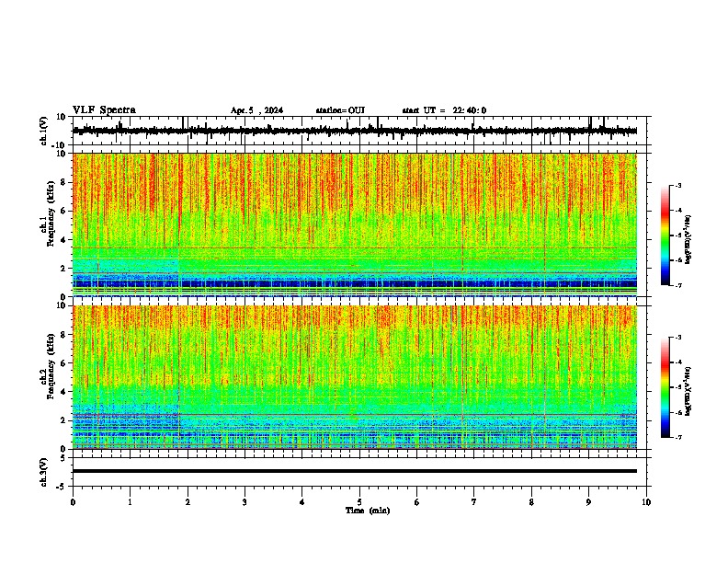Click the ch.2 spectrogram panel

pos(355,377)
